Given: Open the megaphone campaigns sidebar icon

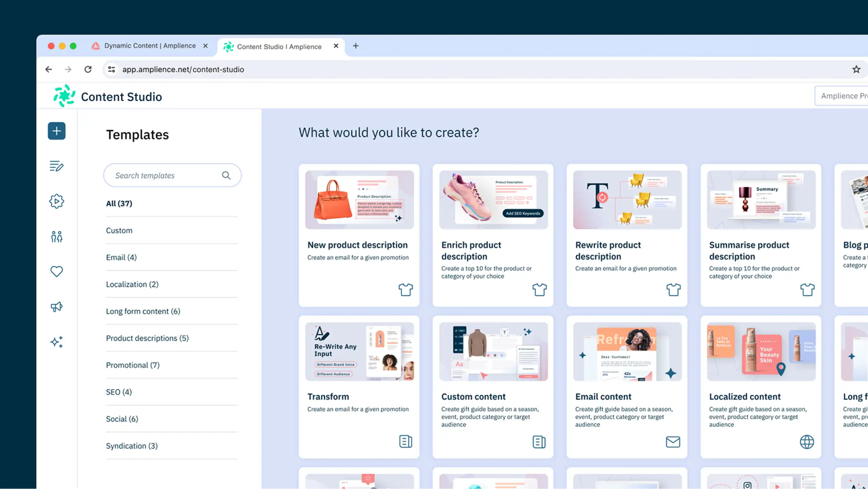Looking at the screenshot, I should pos(57,307).
